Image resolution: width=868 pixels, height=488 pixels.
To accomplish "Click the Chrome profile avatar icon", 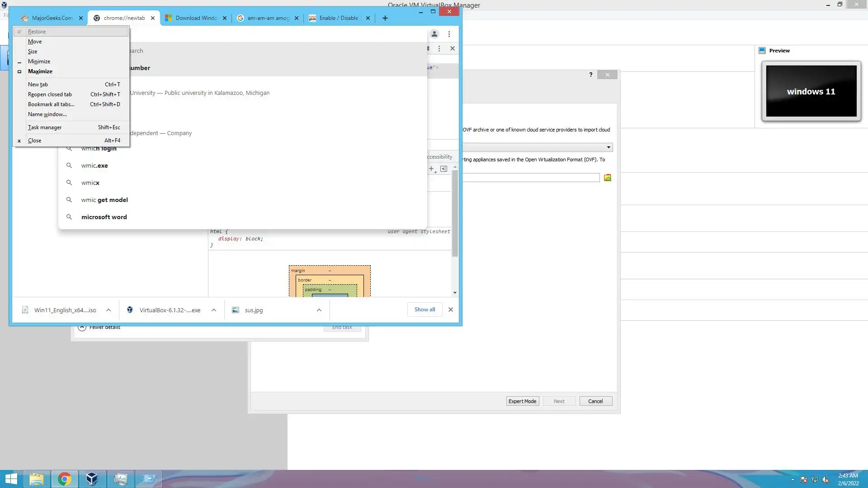I will tap(434, 34).
